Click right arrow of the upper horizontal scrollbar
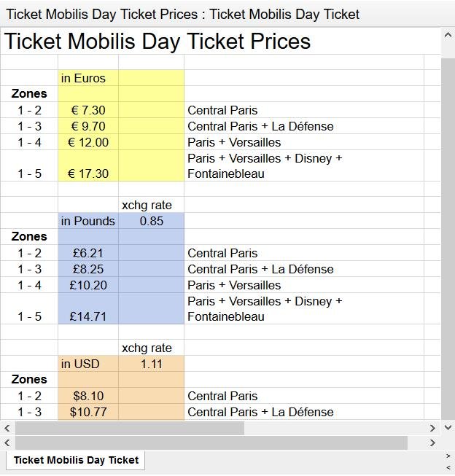The height and width of the screenshot is (476, 455). click(x=432, y=429)
